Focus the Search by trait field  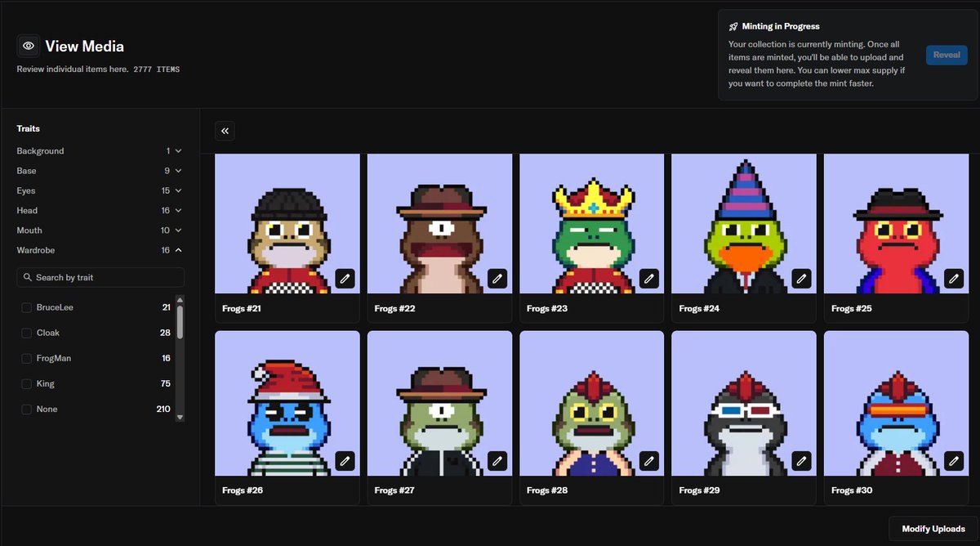coord(100,278)
